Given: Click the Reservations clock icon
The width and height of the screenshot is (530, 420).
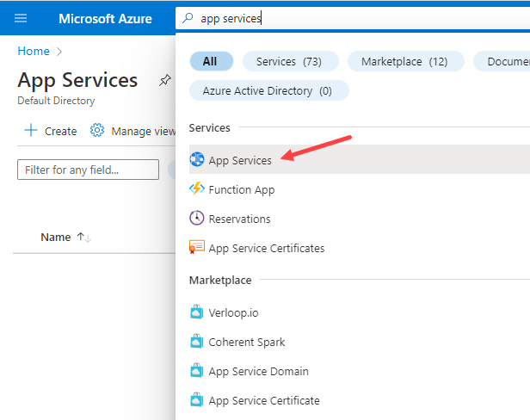Looking at the screenshot, I should tap(197, 218).
